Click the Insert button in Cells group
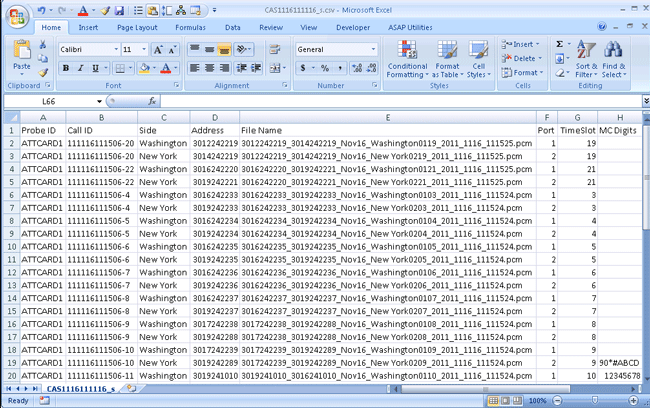 [521, 44]
